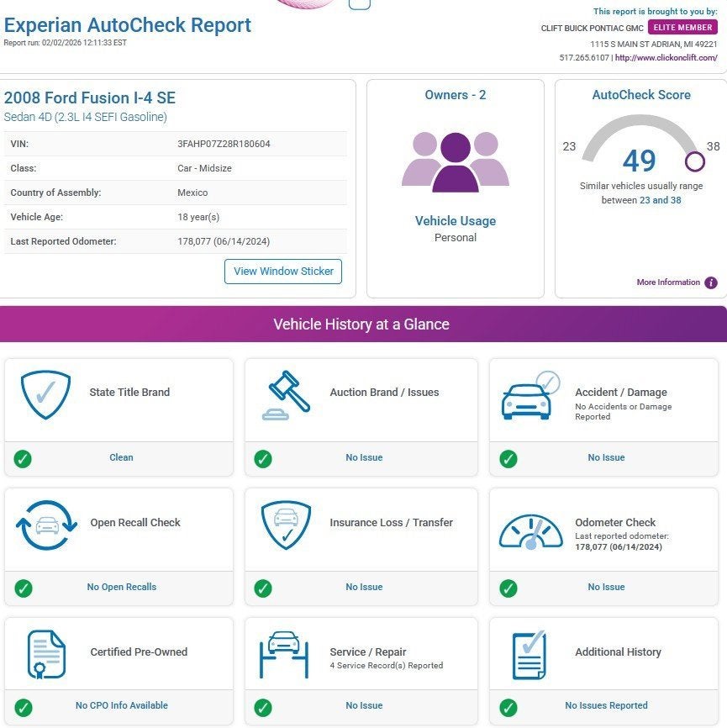Select the Vehicle History at a Glance banner
This screenshot has height=728, width=727.
(361, 324)
